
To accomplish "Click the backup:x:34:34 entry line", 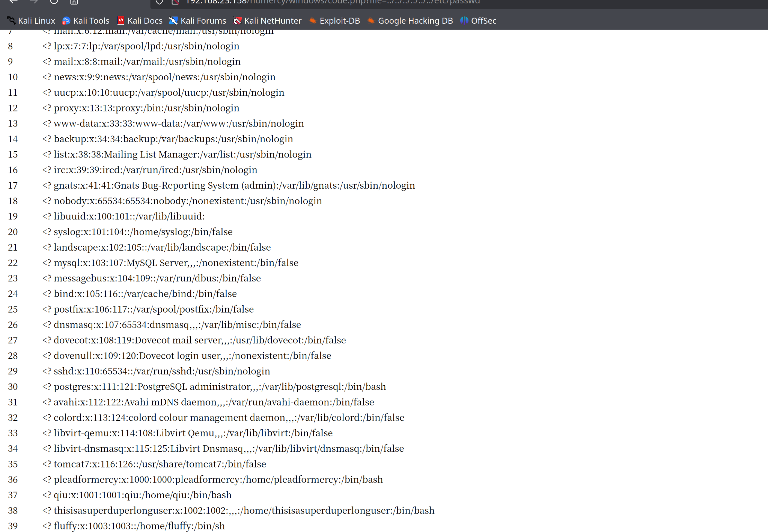I will (x=168, y=139).
